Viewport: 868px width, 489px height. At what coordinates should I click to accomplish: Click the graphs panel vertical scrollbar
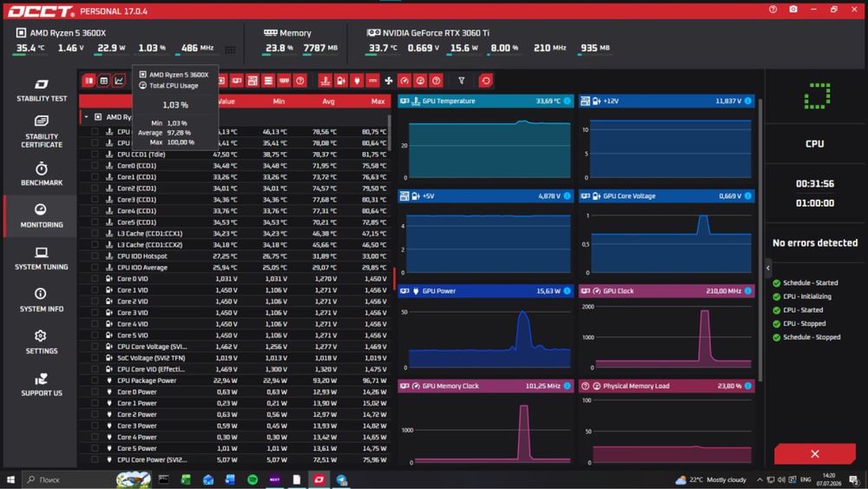tap(760, 241)
